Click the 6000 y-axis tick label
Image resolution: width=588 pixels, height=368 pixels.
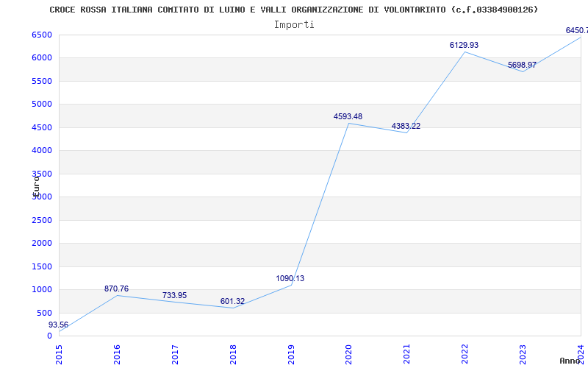pyautogui.click(x=42, y=58)
